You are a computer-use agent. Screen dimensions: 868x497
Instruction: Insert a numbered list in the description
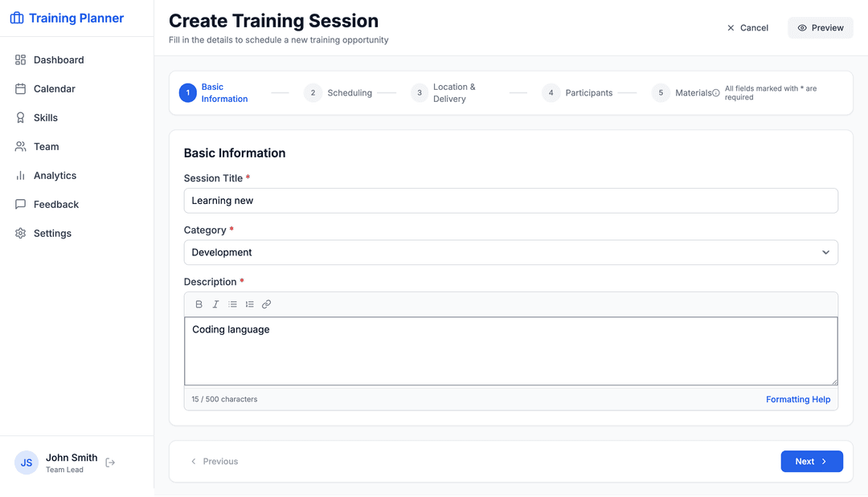click(x=249, y=303)
